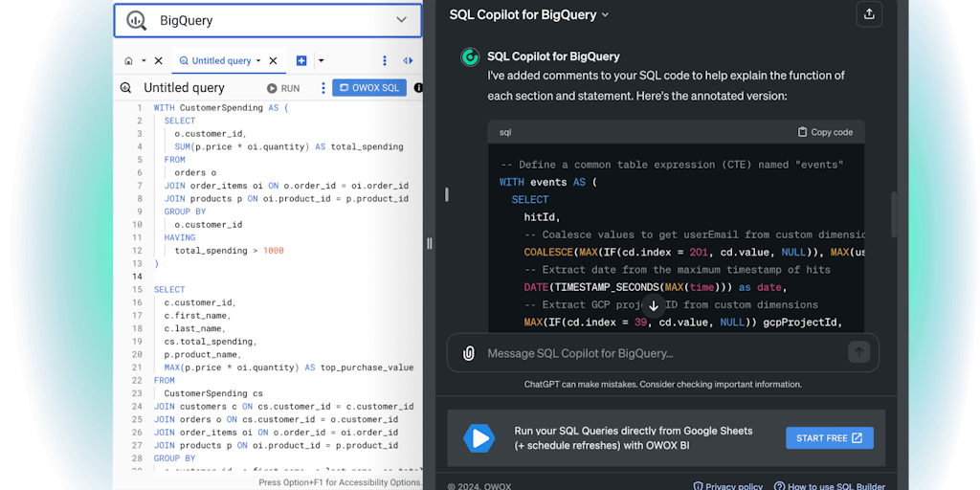
Task: Close the home tab
Action: pos(158,60)
